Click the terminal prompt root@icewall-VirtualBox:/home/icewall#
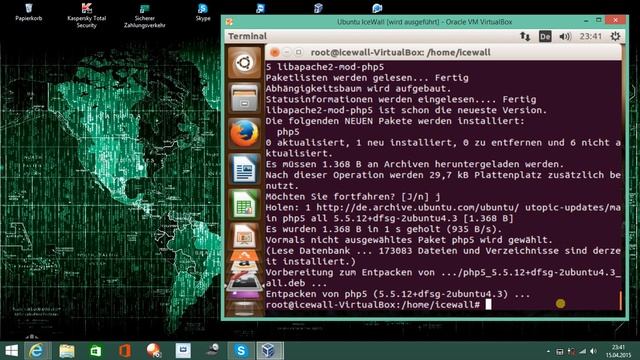This screenshot has width=640, height=360. [373, 304]
